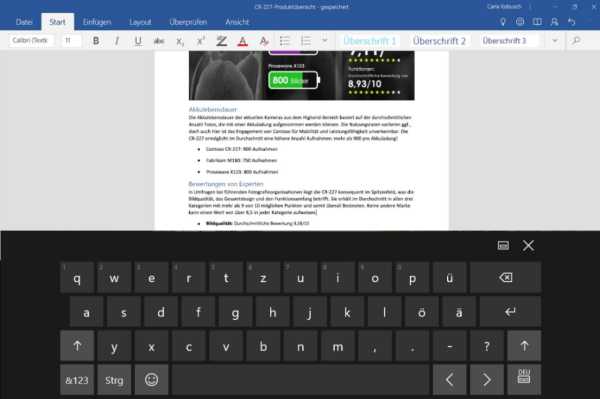Tap the q key
This screenshot has height=399, width=600.
77,277
